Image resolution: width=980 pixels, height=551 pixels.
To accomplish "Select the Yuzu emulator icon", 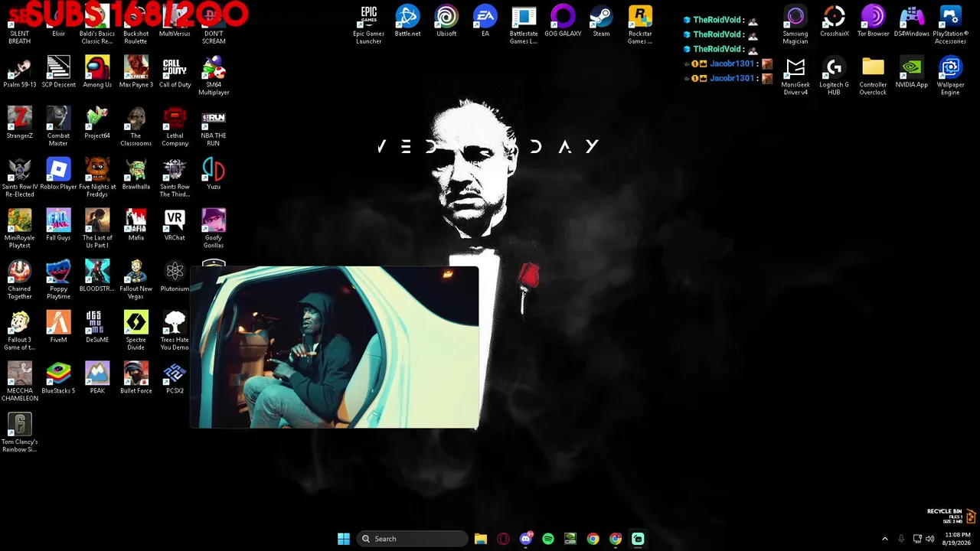I will 214,174.
